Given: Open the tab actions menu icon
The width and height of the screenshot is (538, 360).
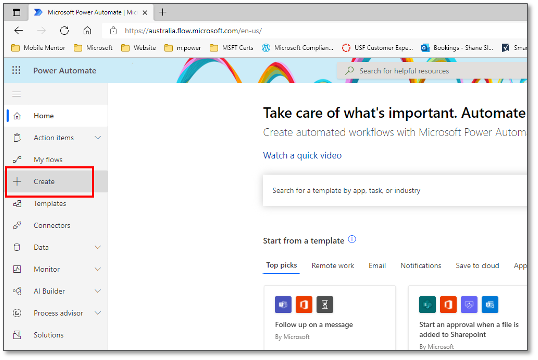Looking at the screenshot, I should point(16,13).
